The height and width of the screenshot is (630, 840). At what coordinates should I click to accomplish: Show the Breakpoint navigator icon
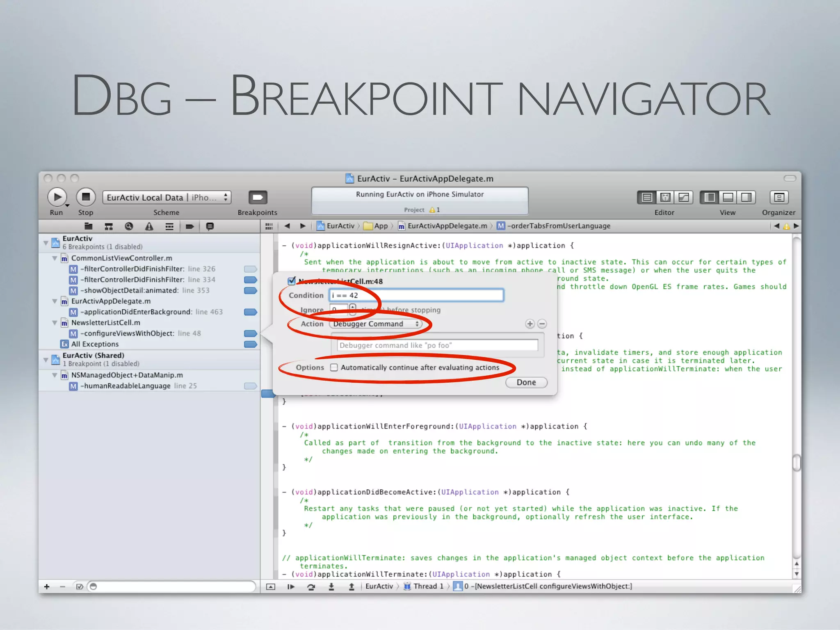point(189,226)
